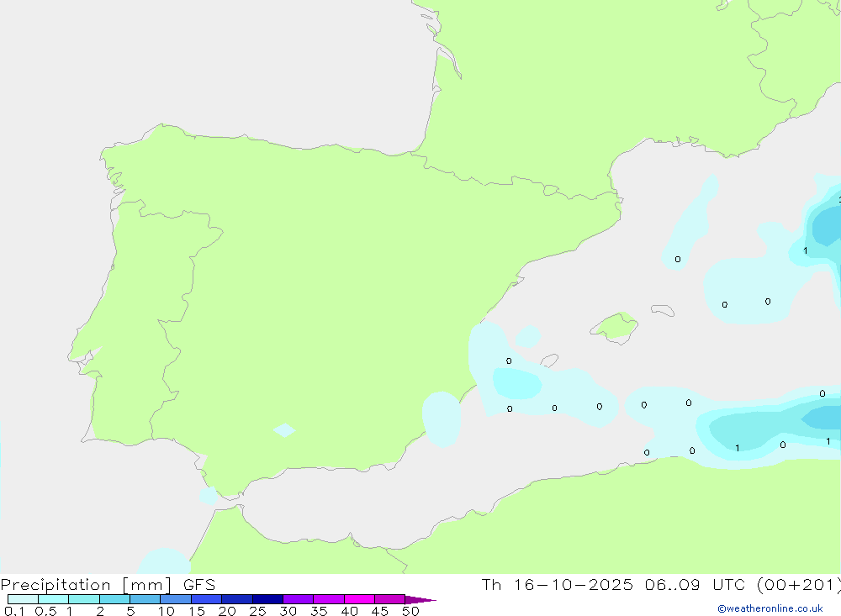Click the '35' legend scale label
The image size is (841, 616).
(319, 611)
